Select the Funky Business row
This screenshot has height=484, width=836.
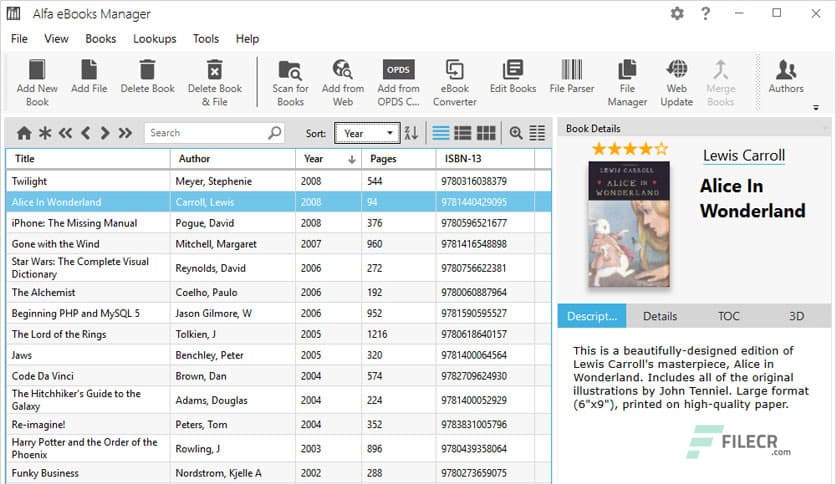point(278,473)
